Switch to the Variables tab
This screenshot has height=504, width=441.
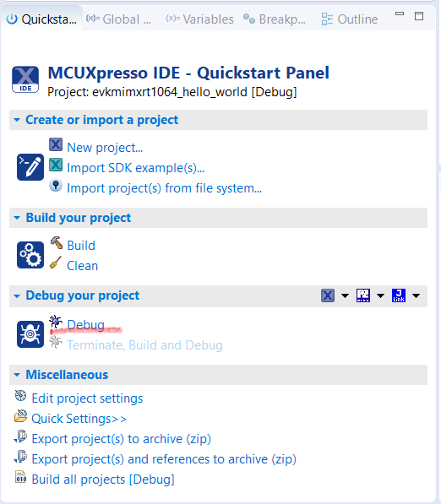coord(199,19)
